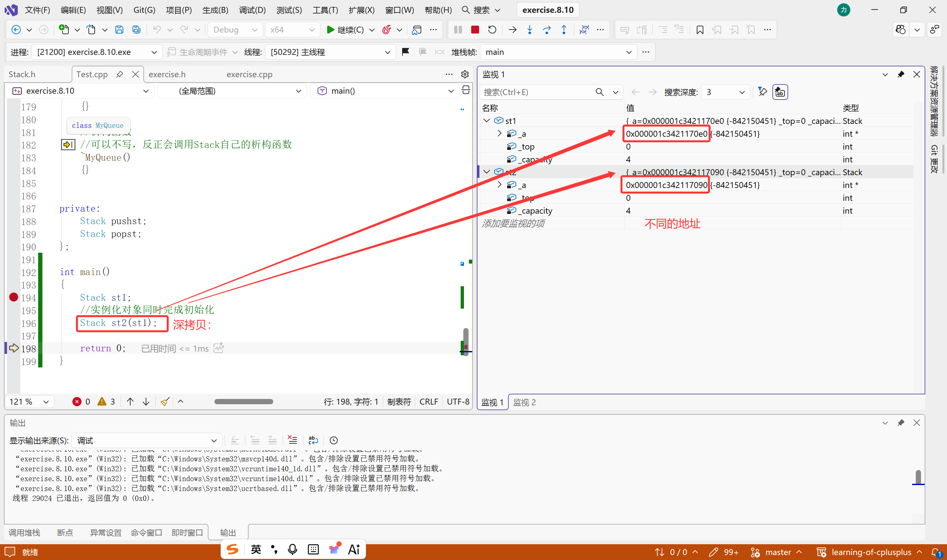Open the Debug configuration dropdown
This screenshot has width=947, height=560.
[x=235, y=30]
